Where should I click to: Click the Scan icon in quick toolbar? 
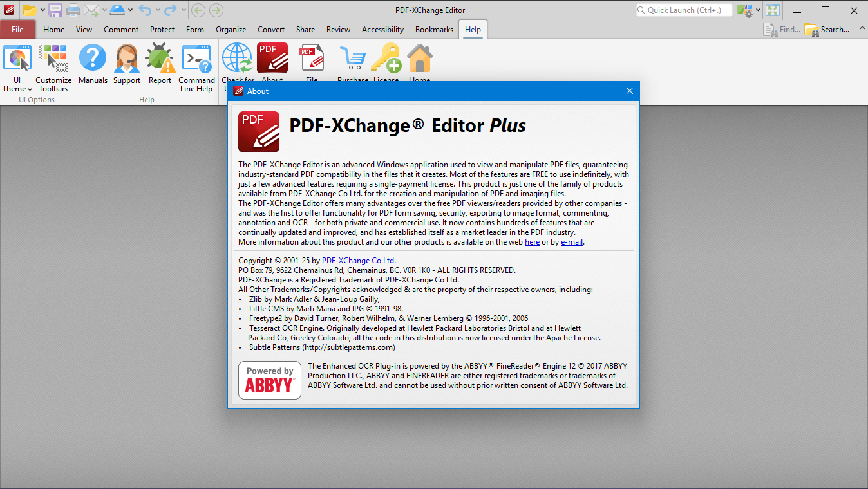tap(117, 10)
